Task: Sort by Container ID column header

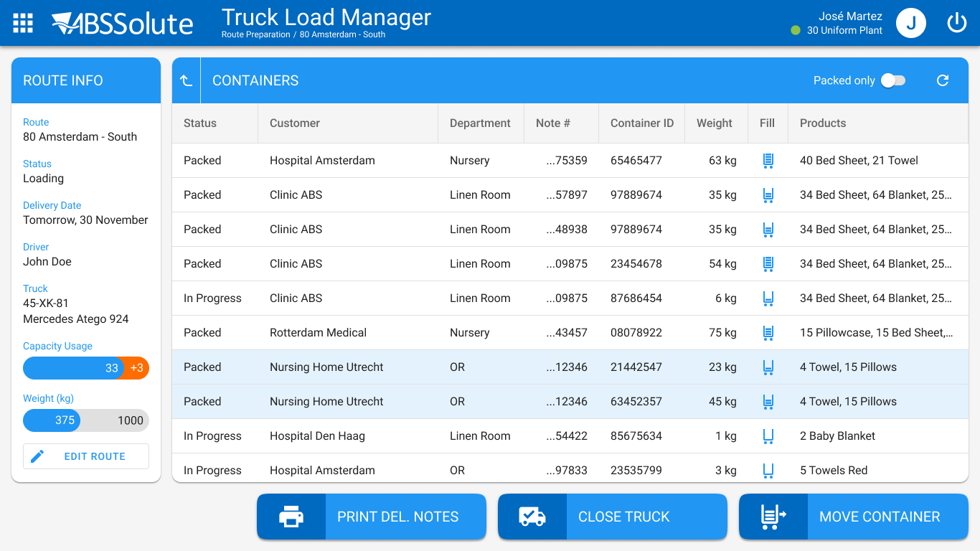Action: (x=642, y=123)
